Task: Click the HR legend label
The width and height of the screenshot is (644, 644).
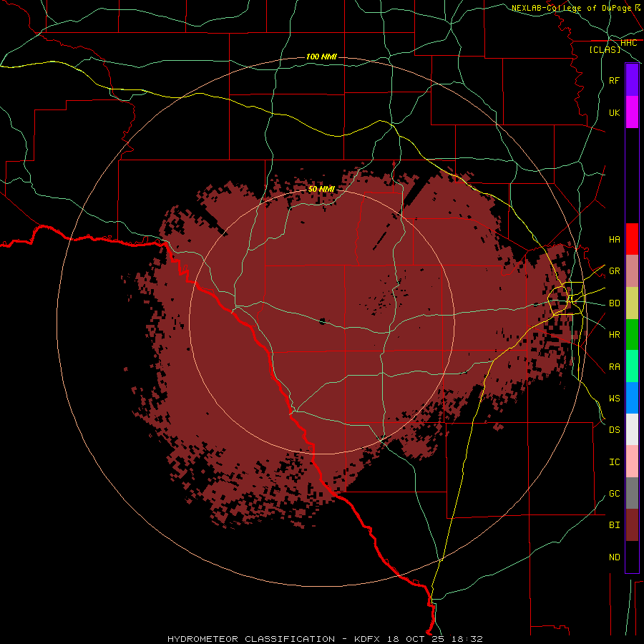Action: point(615,335)
